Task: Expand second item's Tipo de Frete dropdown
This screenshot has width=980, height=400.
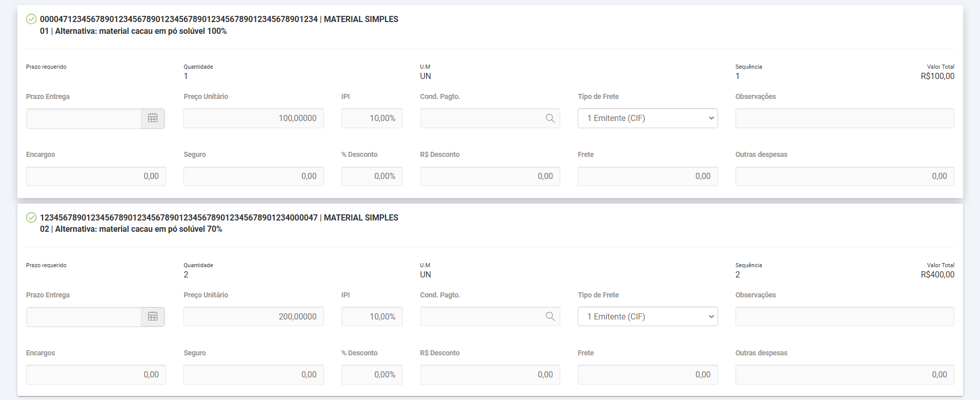Action: [x=647, y=317]
